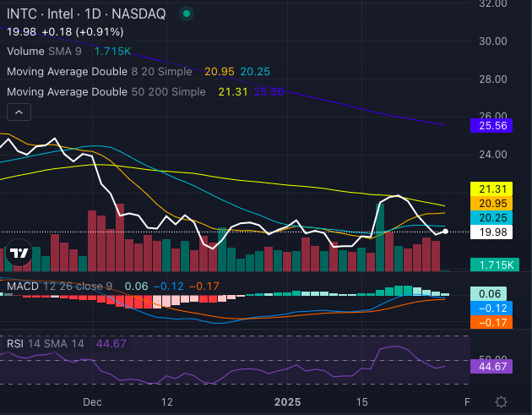Collapse the indicator legend with chevron
Screen dimensions: 532x415
[x=19, y=112]
